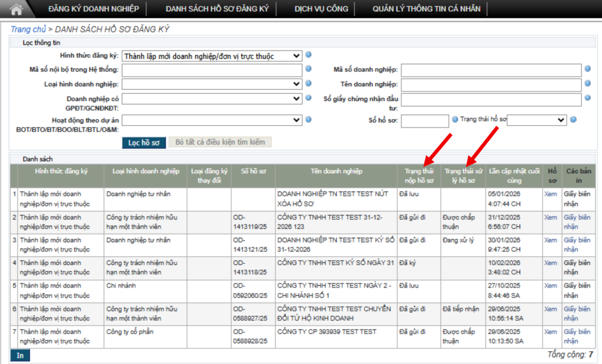Open Giấy biên nhận for OD-1413121/25 row
Viewport: 602px width, 364px height.
tap(577, 245)
